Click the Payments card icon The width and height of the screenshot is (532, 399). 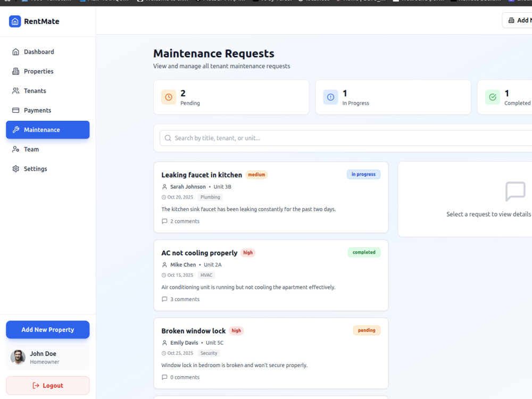15,110
